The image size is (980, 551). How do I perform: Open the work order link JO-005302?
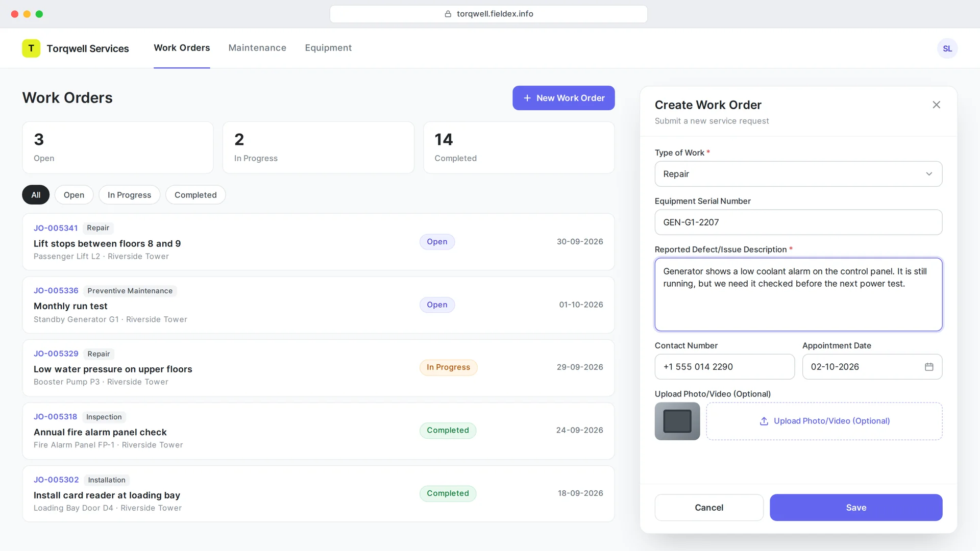tap(56, 480)
